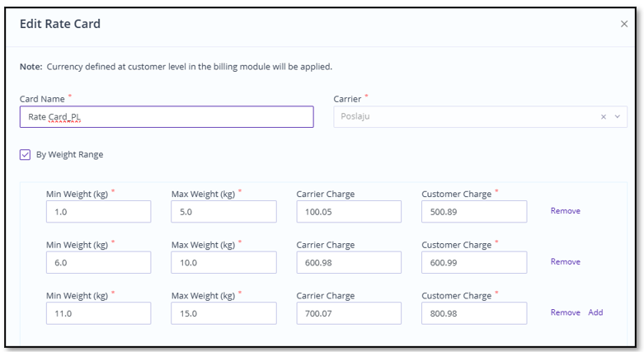Image resolution: width=644 pixels, height=352 pixels.
Task: Remove the 6.0 to 10.0 weight row
Action: tap(565, 261)
